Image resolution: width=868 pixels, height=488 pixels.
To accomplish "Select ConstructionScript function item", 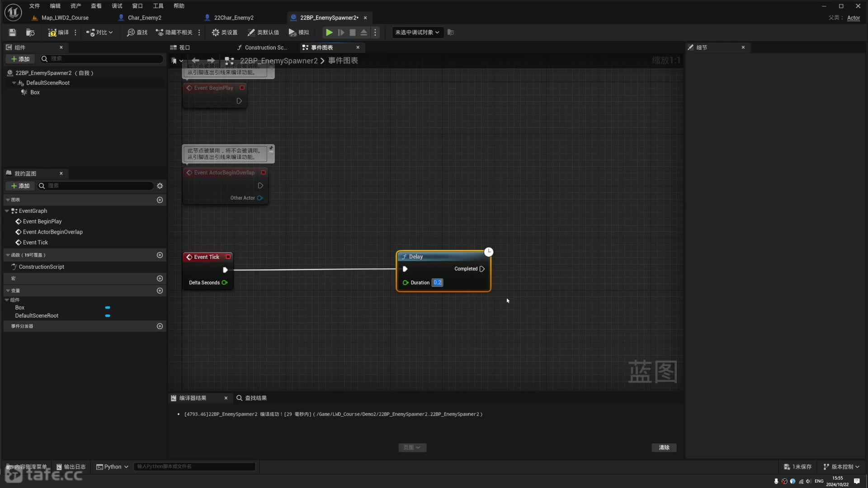I will [41, 267].
